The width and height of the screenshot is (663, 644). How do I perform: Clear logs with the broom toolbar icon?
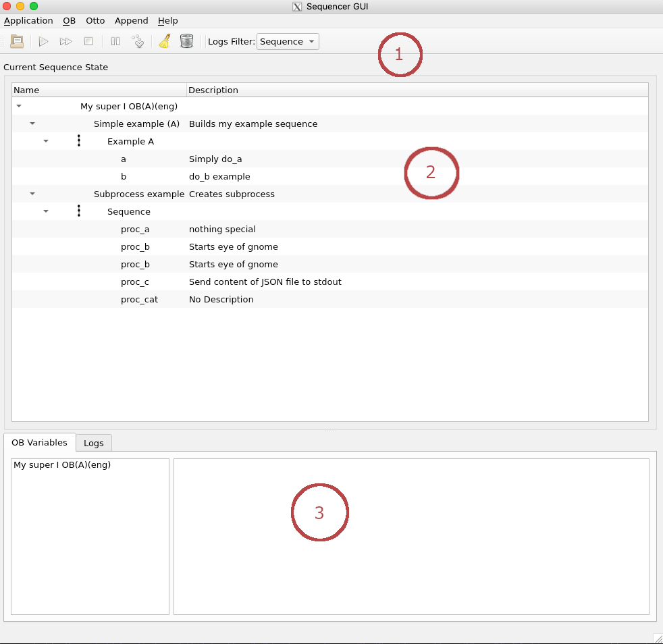(x=164, y=41)
